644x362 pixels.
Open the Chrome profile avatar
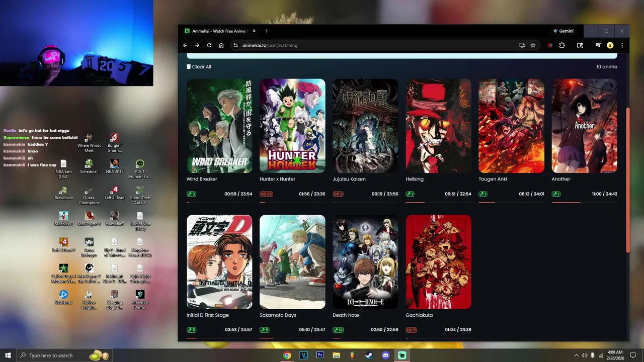point(610,45)
